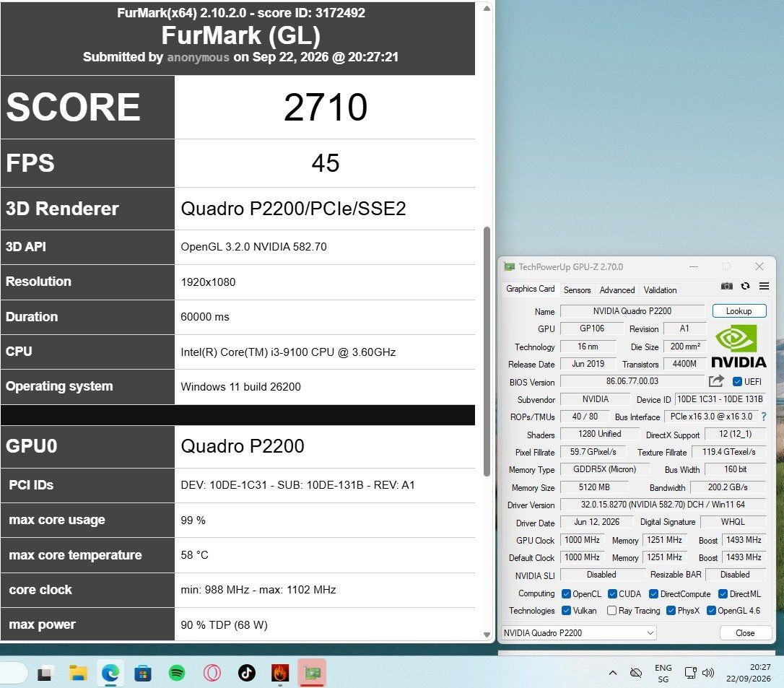Image resolution: width=784 pixels, height=688 pixels.
Task: Click Bus Interface question mark icon
Action: point(764,417)
